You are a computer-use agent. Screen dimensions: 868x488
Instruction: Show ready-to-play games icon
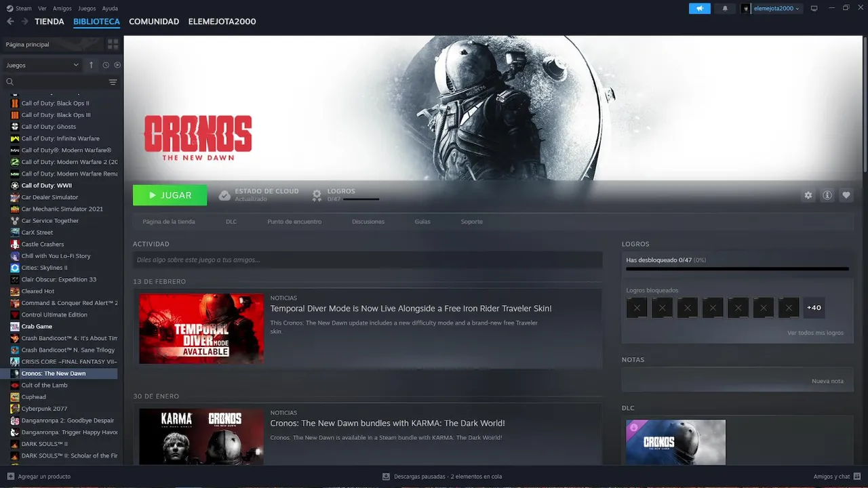[x=117, y=65]
